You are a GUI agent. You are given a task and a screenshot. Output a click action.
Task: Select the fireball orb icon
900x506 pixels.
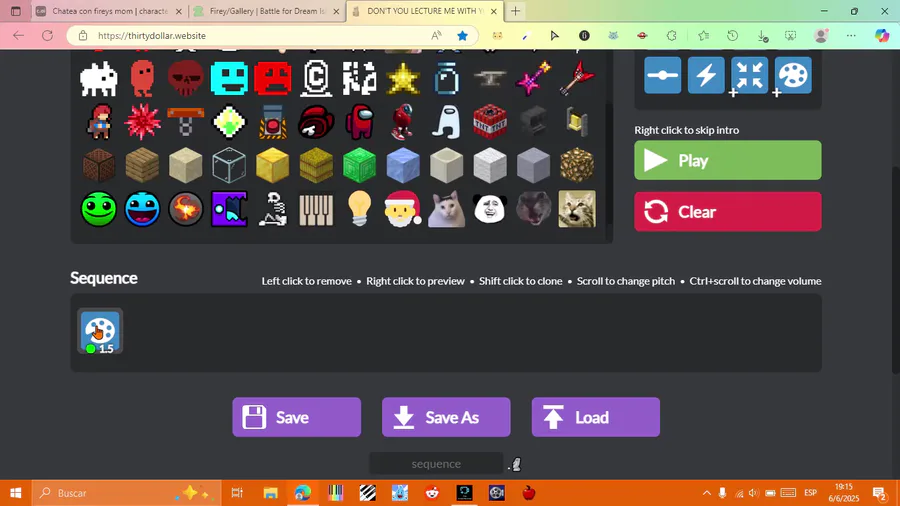185,209
